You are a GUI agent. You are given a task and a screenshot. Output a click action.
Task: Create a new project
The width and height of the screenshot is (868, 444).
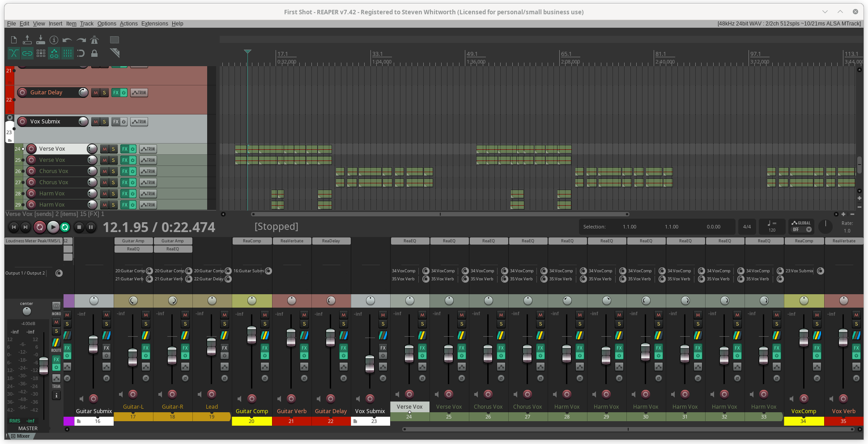pyautogui.click(x=13, y=40)
